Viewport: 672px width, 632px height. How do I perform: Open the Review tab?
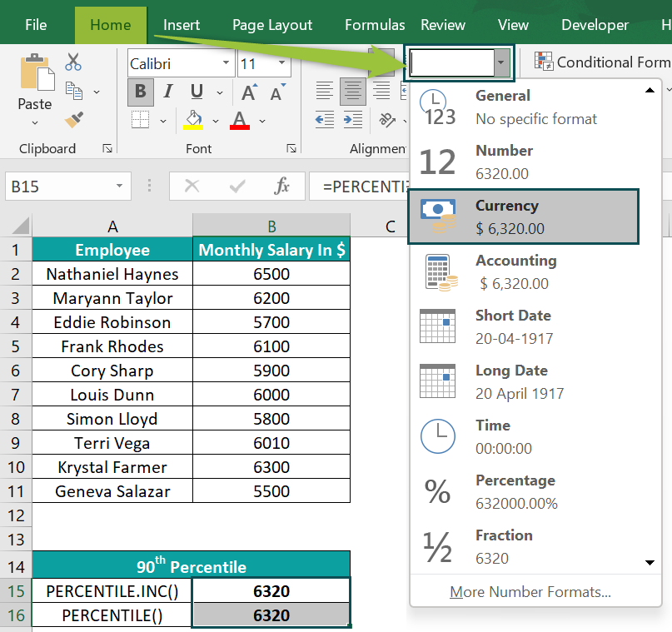[x=443, y=25]
